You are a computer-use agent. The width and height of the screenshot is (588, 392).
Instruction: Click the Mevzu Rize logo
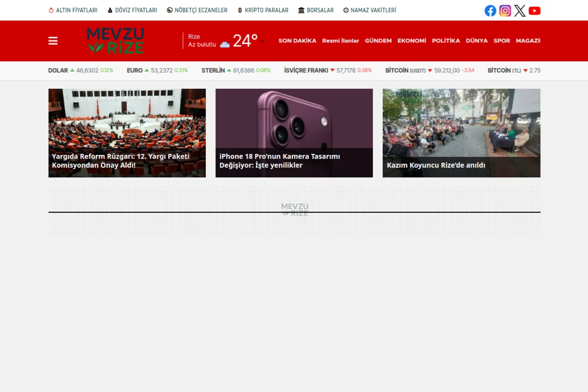(x=115, y=40)
